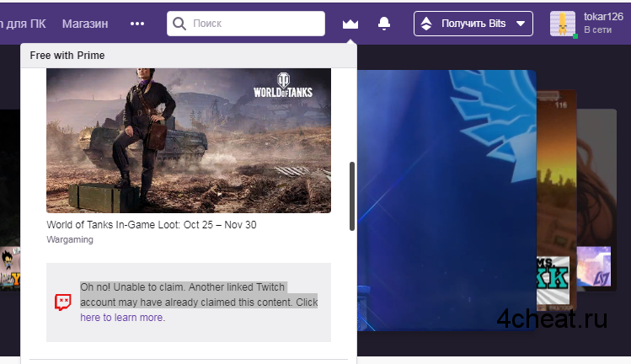
Task: Open the Prime Loot crown icon
Action: tap(350, 24)
